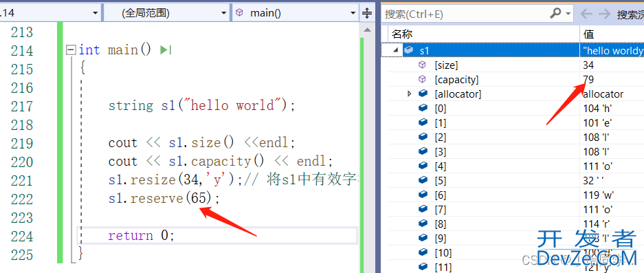The image size is (644, 273).
Task: Click the string s1("hello world"); line
Action: coord(202,106)
